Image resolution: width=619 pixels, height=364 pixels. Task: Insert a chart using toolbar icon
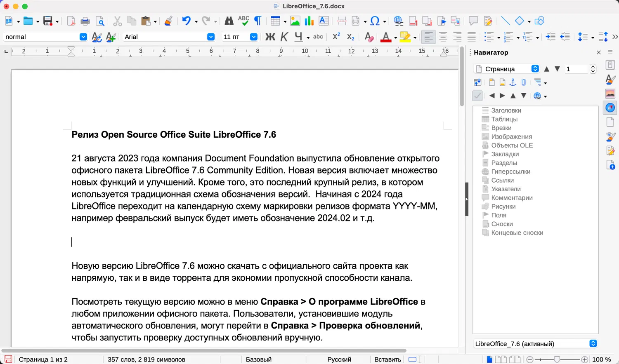click(309, 21)
